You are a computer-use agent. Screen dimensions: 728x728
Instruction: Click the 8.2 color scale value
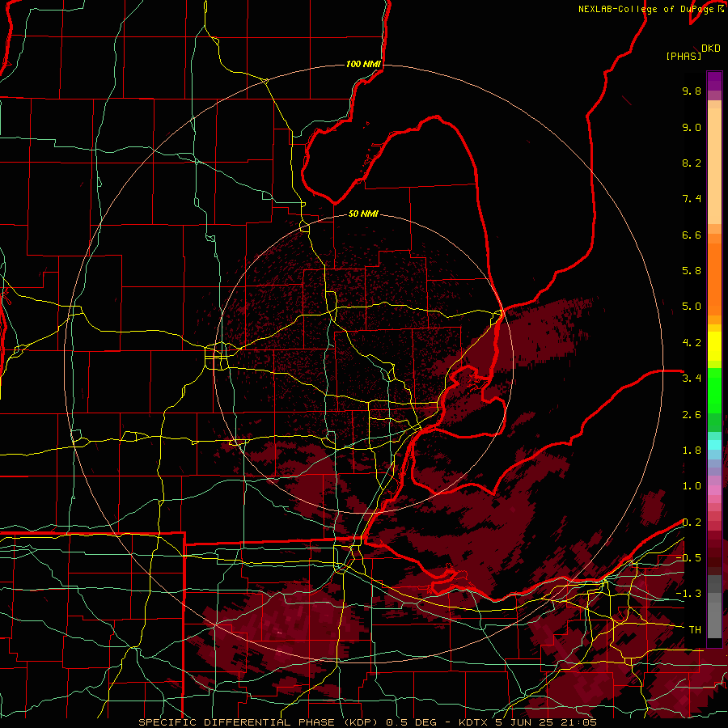[692, 163]
